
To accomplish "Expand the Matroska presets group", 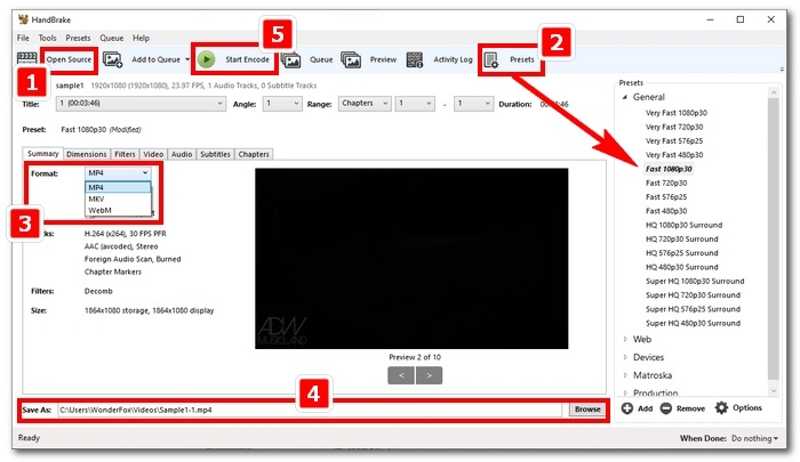I will [625, 375].
